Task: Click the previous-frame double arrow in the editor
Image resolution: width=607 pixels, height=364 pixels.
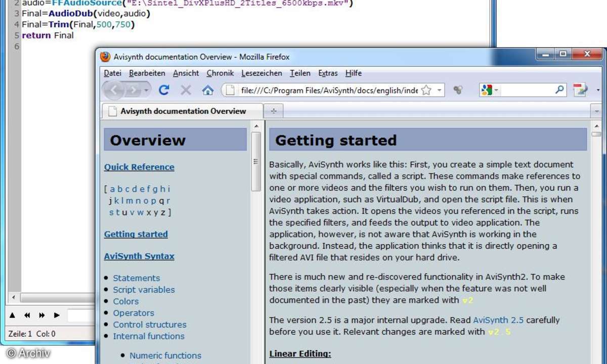Action: 27,315
